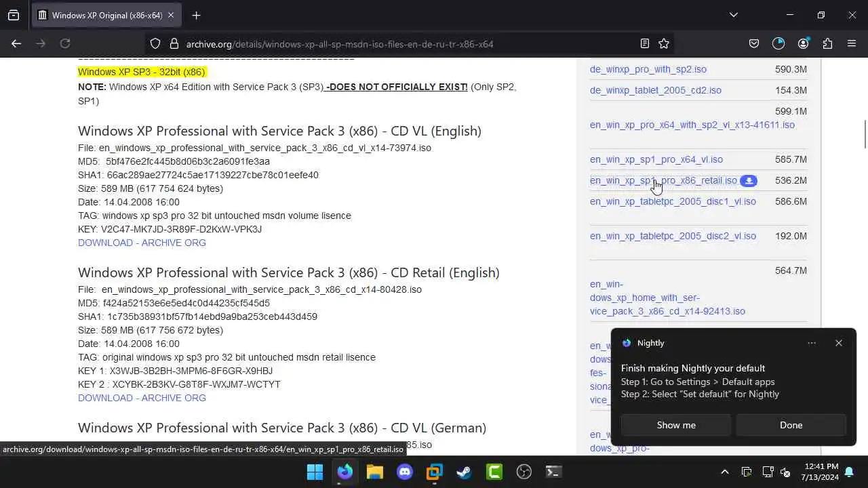
Task: Toggle Reader View for this page
Action: [x=645, y=43]
